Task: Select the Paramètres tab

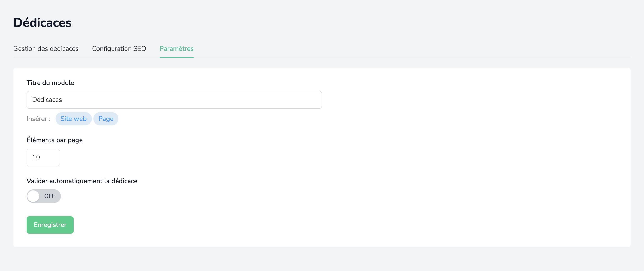Action: (177, 49)
